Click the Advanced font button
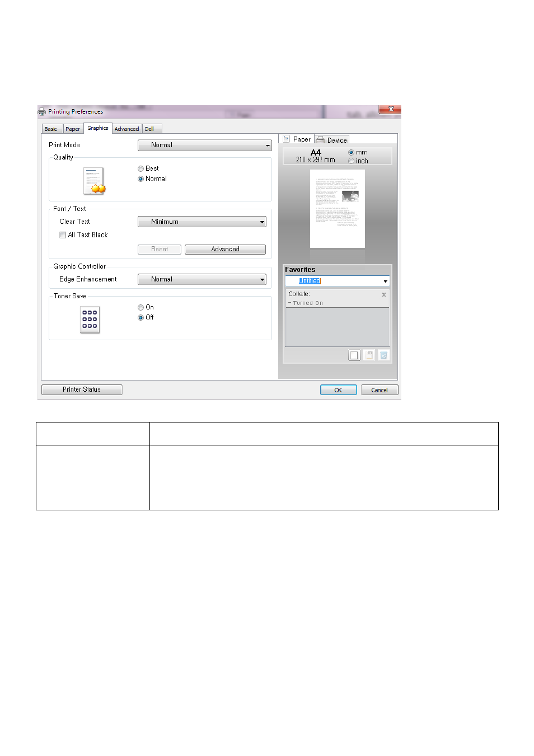Viewport: 534px width, 756px height. coord(225,250)
